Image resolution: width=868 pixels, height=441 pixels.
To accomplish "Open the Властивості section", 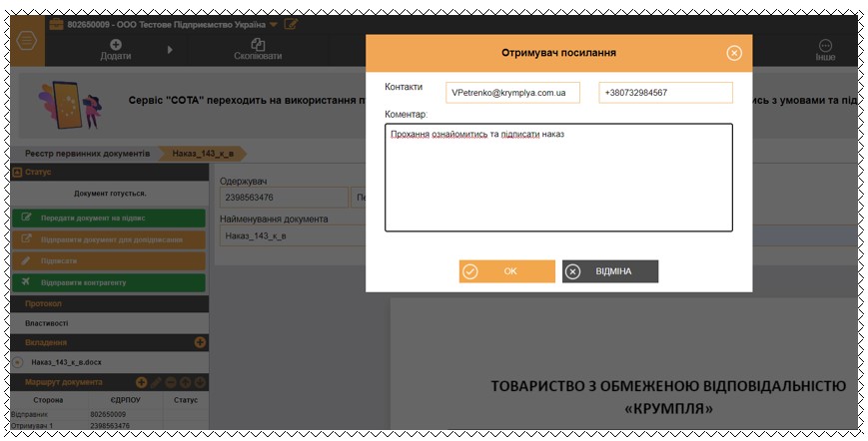I will click(110, 323).
